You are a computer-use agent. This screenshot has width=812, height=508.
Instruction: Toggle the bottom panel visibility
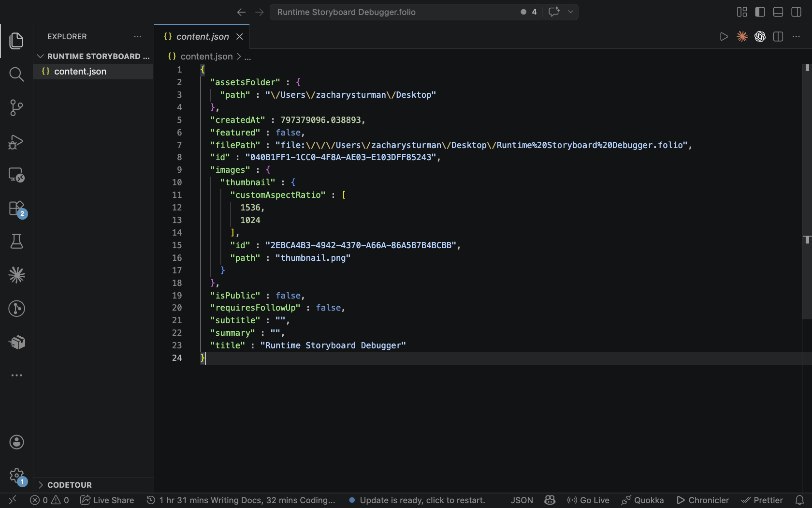point(778,12)
